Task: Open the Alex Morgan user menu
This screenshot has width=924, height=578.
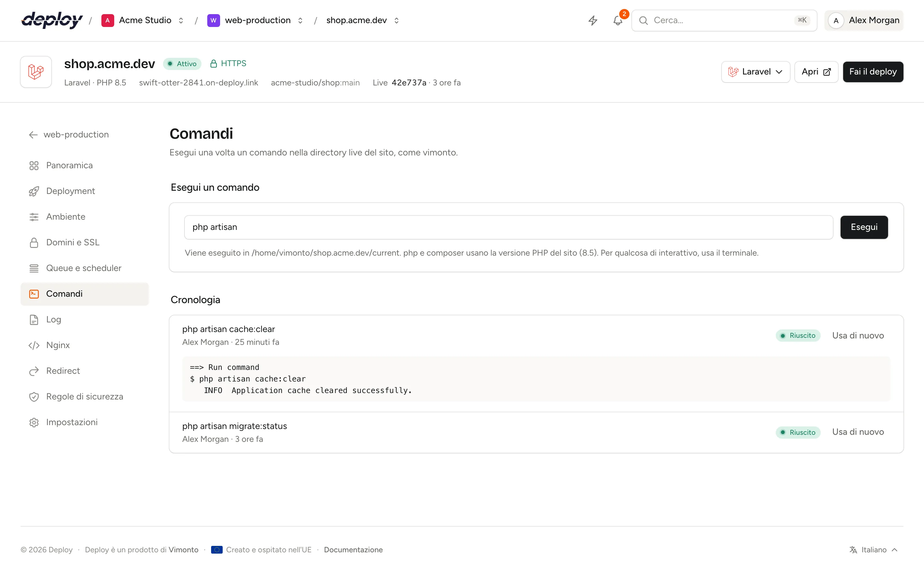Action: click(864, 20)
